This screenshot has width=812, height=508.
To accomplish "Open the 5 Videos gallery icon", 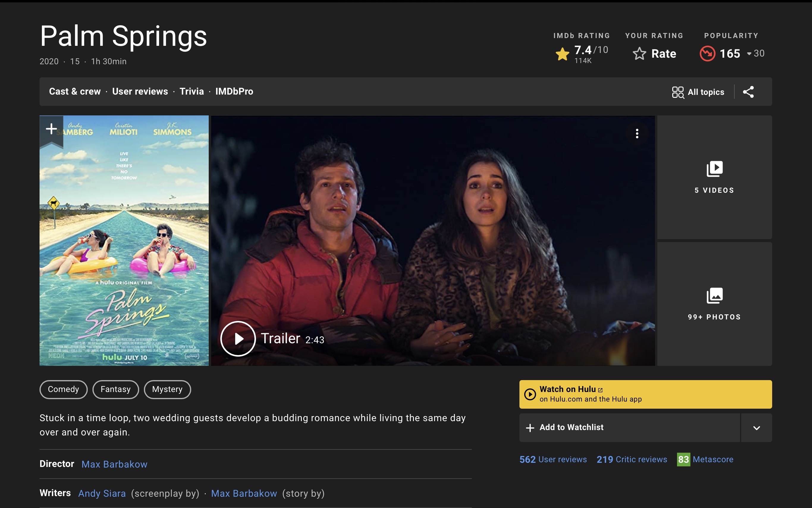I will [x=714, y=169].
